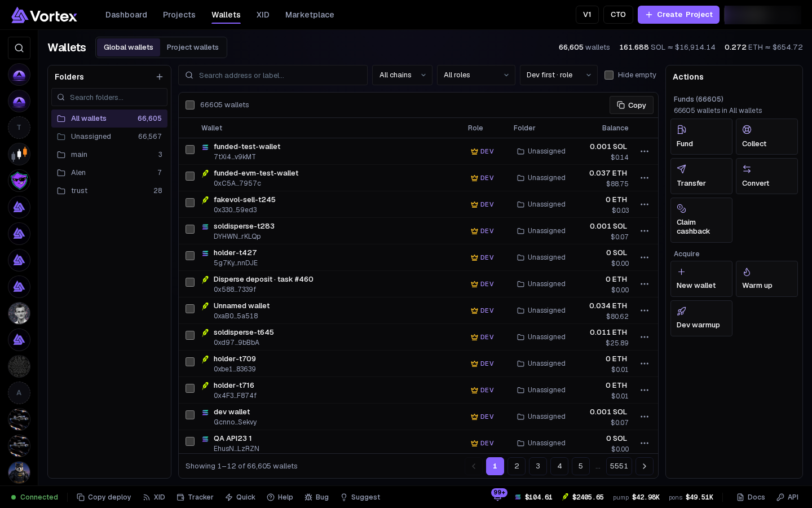Open Dev warmup rocket tile
812x508 pixels.
tap(701, 318)
